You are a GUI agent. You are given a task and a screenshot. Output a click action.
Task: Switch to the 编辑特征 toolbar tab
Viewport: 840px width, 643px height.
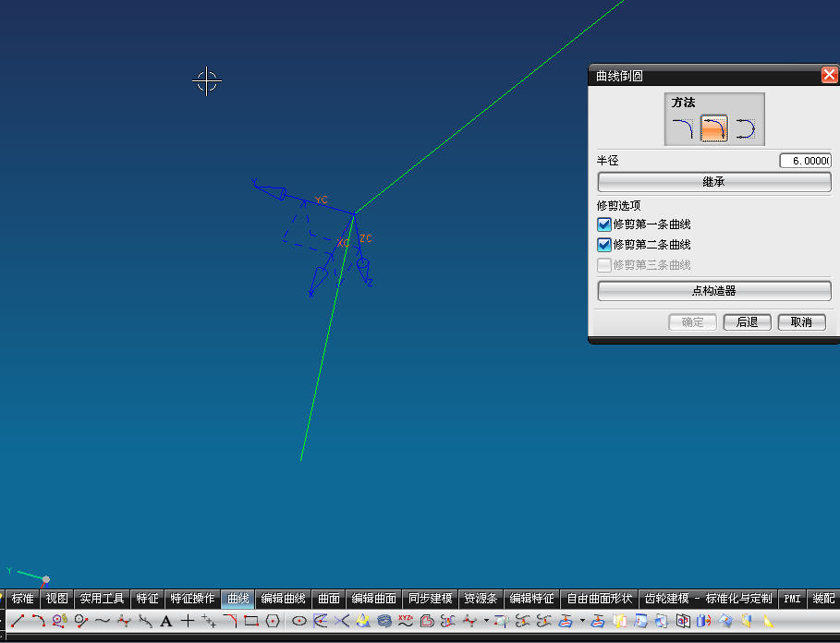(532, 598)
